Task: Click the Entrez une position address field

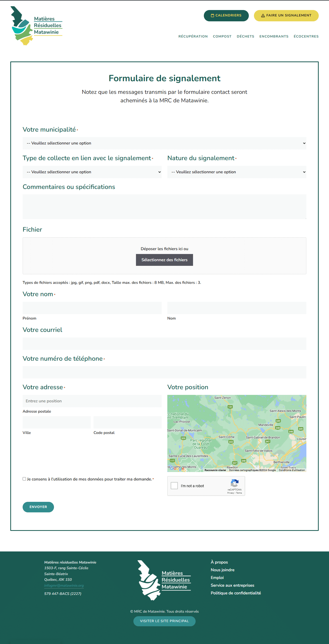Action: pos(92,401)
